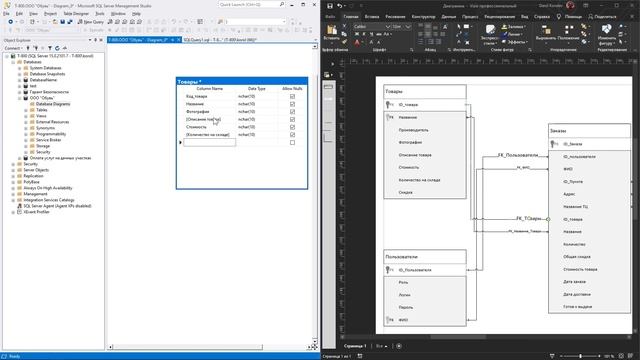Viewport: 640px width, 360px height.
Task: Open the Calibri font name dropdown
Action: pyautogui.click(x=388, y=27)
